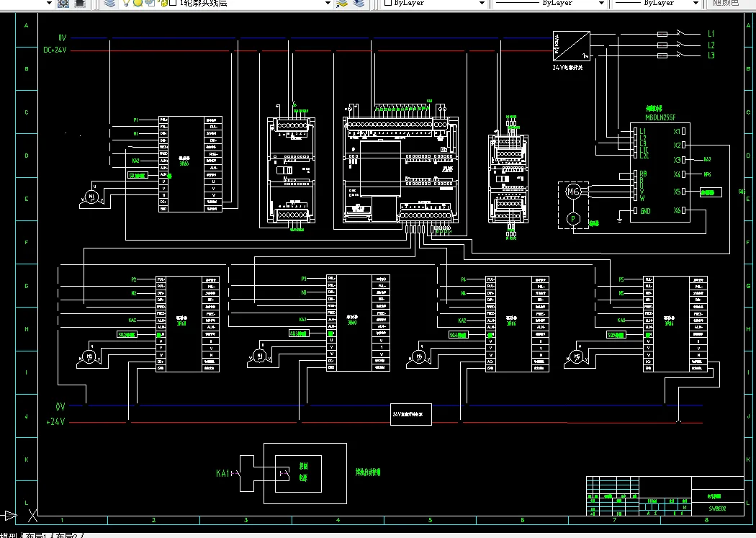
Task: Select the MBDLN25SF servo driver label
Action: (x=660, y=117)
